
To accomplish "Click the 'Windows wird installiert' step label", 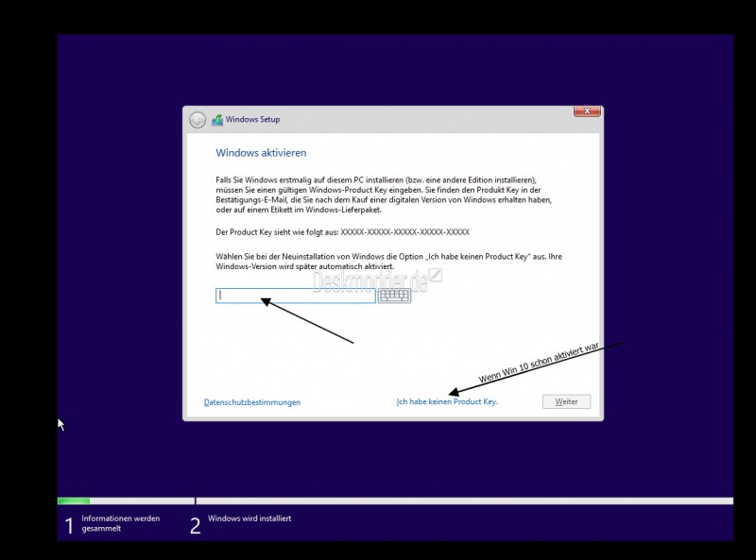I will 249,518.
